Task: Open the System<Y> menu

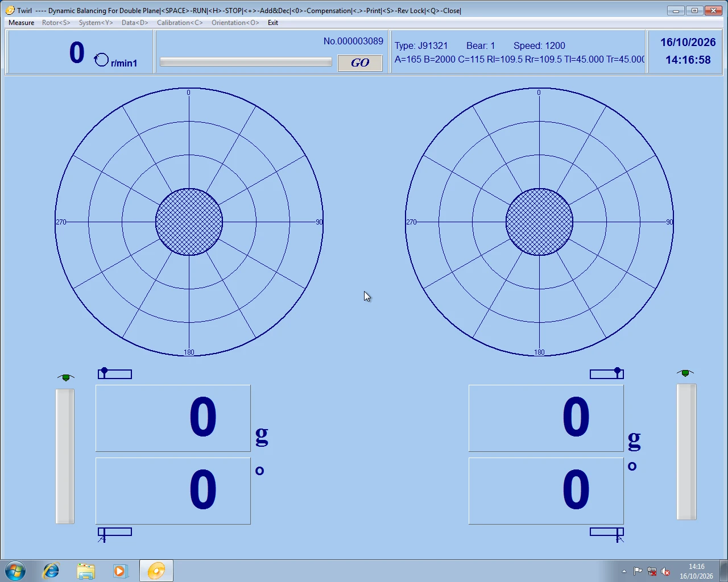Action: pos(96,23)
